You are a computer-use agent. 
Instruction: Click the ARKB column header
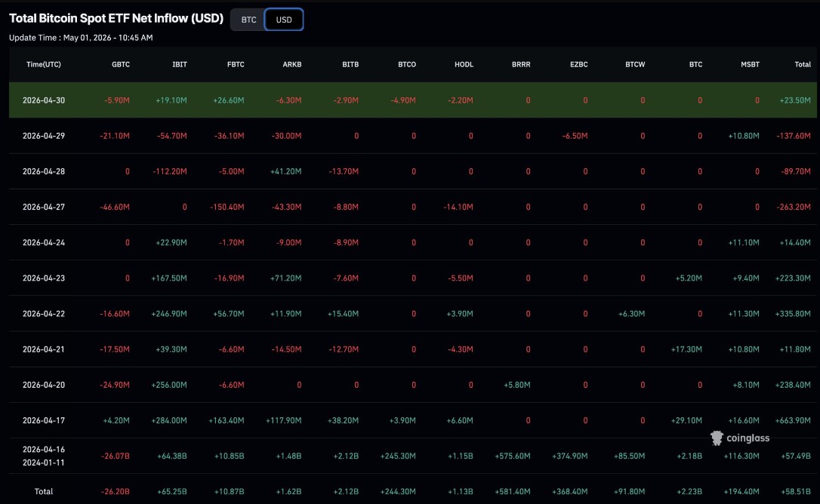pyautogui.click(x=291, y=64)
